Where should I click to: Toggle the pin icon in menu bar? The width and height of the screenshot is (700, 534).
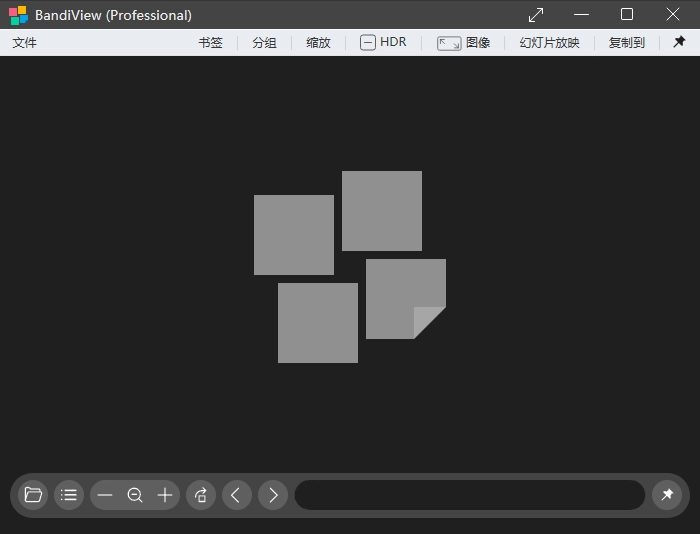click(x=679, y=42)
